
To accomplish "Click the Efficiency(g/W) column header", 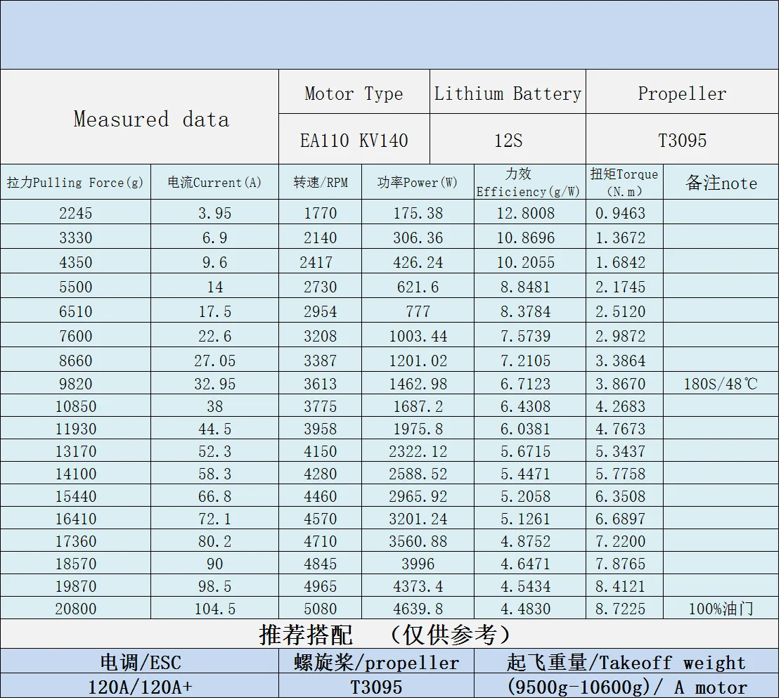I will 529,182.
